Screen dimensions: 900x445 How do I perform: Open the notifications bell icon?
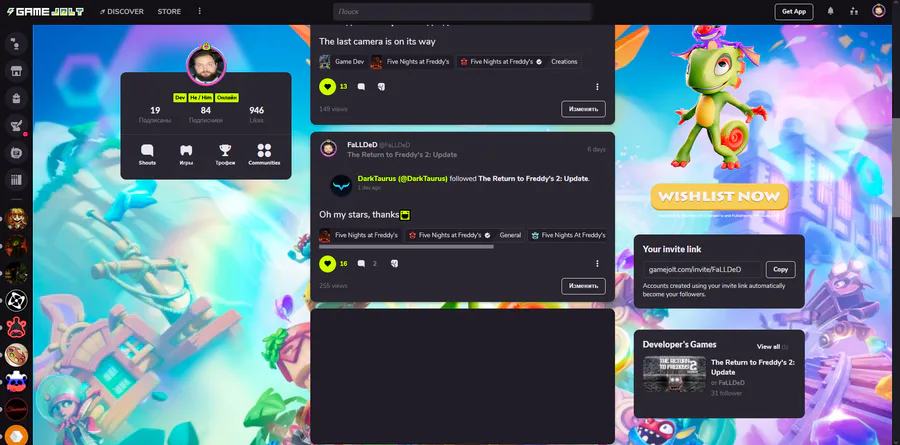pos(831,11)
